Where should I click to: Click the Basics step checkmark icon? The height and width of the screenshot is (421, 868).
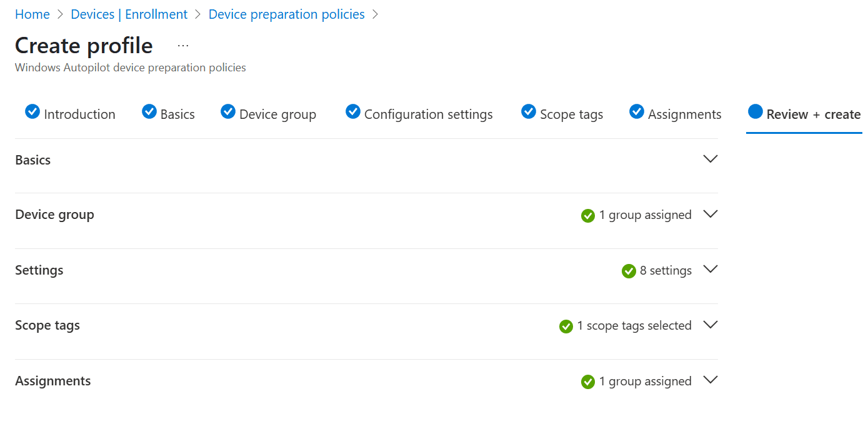(149, 111)
